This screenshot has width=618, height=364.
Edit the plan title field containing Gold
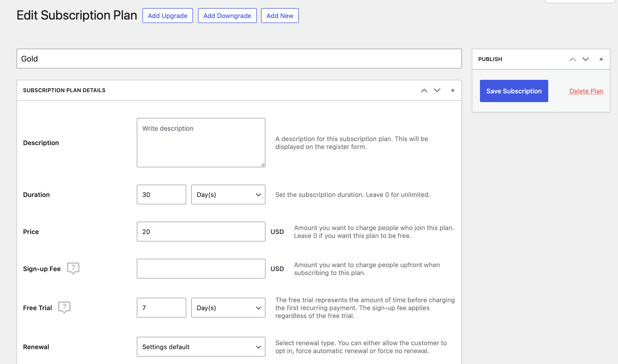(239, 59)
